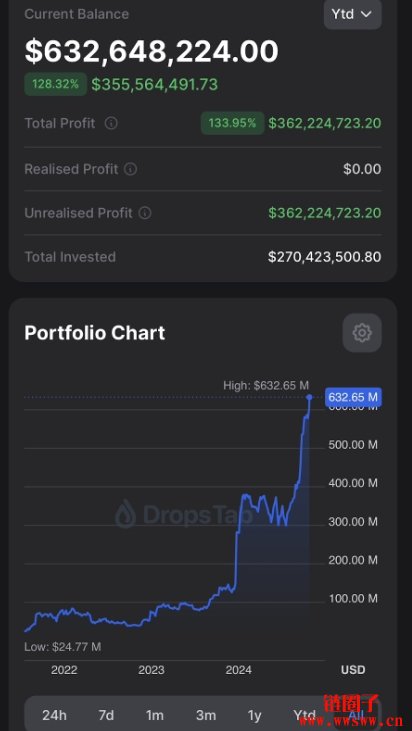Click the USD currency label

click(x=353, y=670)
